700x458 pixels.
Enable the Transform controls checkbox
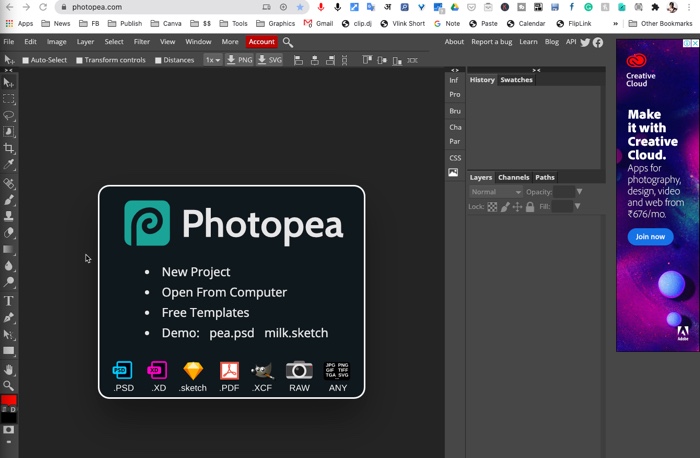(79, 60)
